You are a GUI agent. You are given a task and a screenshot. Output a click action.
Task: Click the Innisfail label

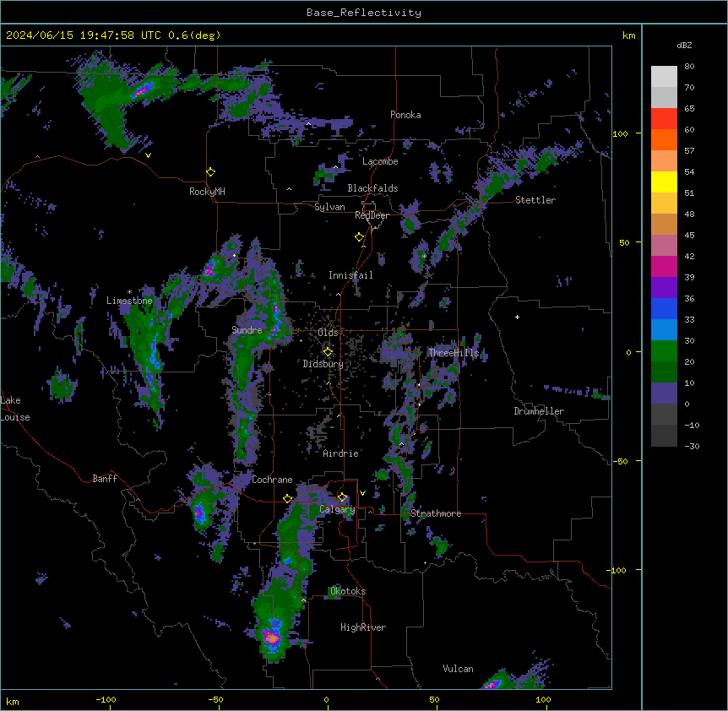pyautogui.click(x=350, y=275)
